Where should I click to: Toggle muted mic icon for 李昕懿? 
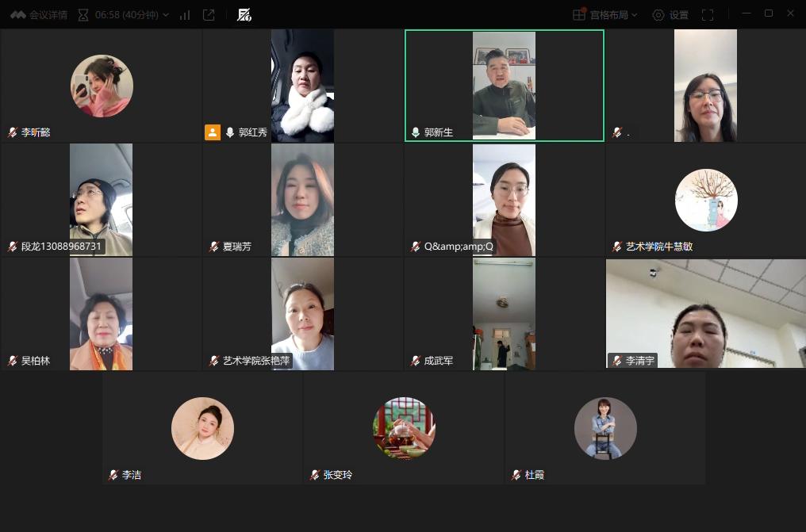(x=13, y=132)
